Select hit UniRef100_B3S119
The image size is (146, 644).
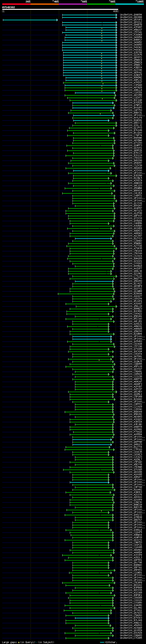(x=131, y=155)
